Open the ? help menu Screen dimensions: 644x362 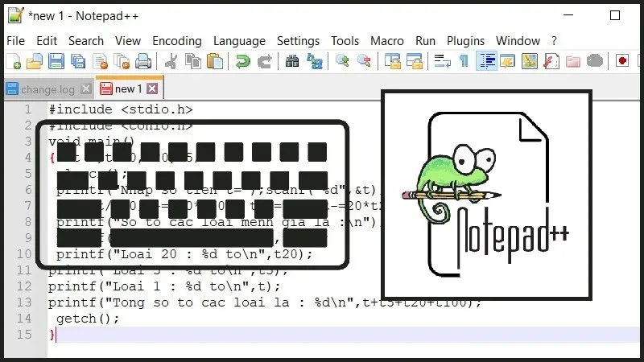[554, 41]
